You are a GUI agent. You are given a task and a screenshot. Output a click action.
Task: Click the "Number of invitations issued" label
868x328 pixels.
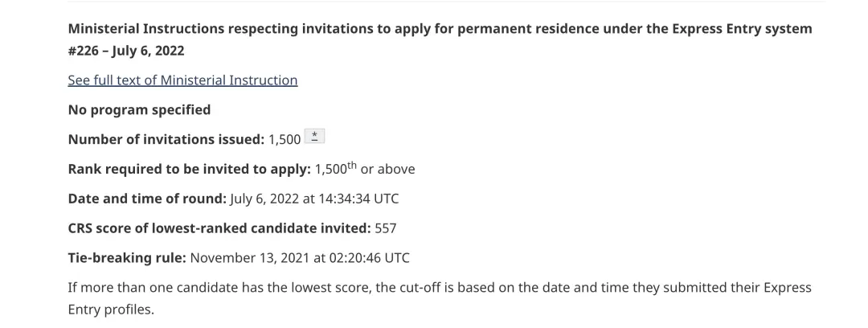(x=166, y=140)
